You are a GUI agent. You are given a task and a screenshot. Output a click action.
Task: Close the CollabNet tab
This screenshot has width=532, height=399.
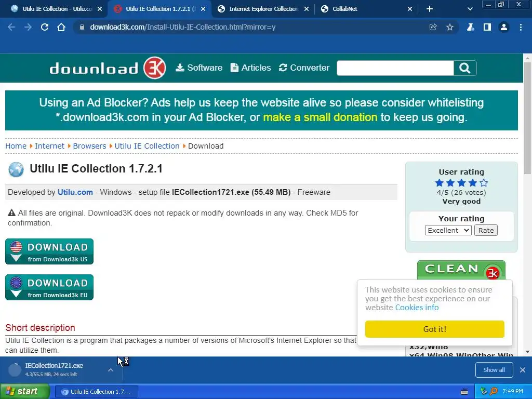coord(410,9)
